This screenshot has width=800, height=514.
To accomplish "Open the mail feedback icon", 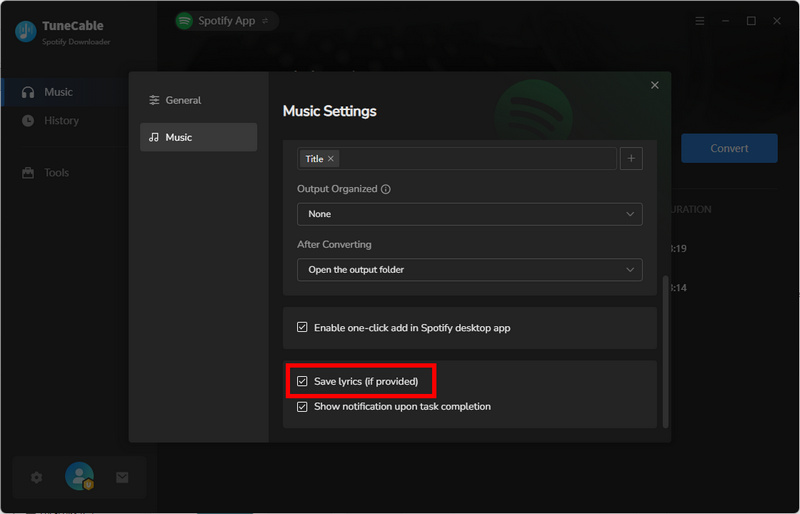I will point(122,477).
